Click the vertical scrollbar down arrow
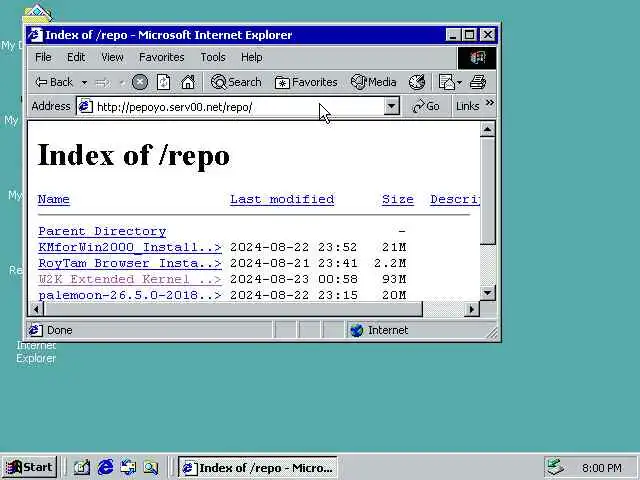Screen dimensions: 640x480 tap(487, 292)
